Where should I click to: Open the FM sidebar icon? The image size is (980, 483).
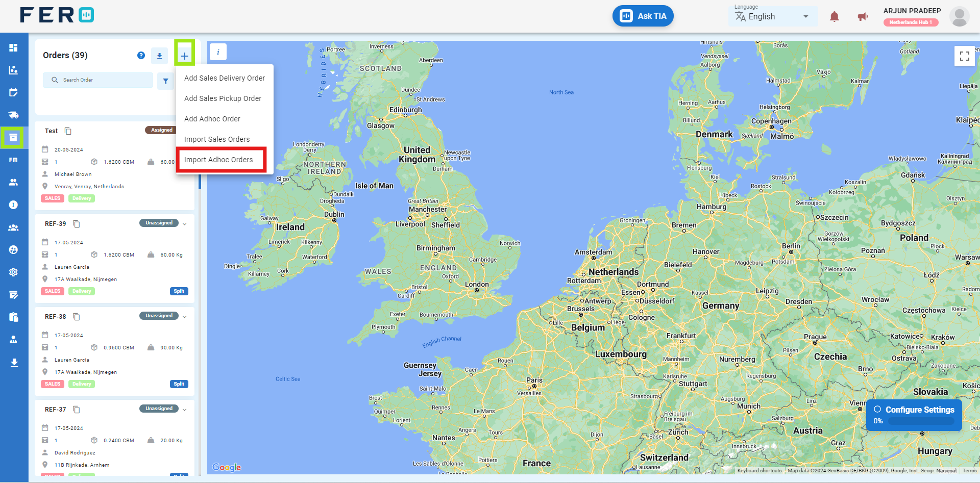pyautogui.click(x=14, y=160)
